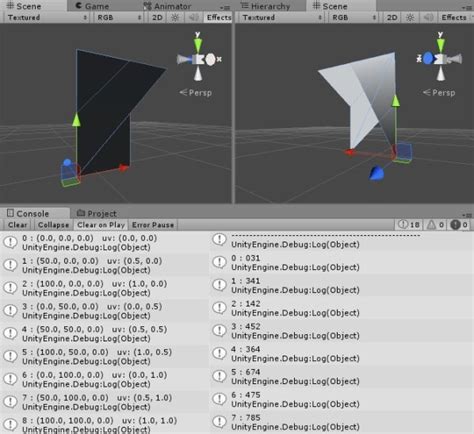Select triangle log entry '3 : 452'

point(342,331)
